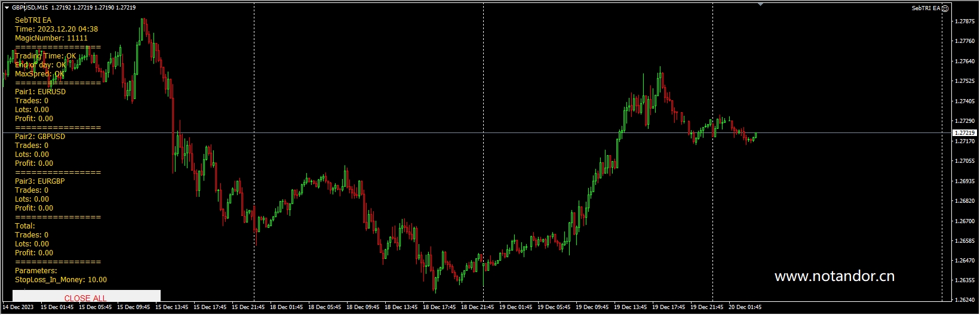Click the Lots: 0.00 line under Pair2: GBPUSD
This screenshot has height=315, width=980.
click(x=32, y=155)
